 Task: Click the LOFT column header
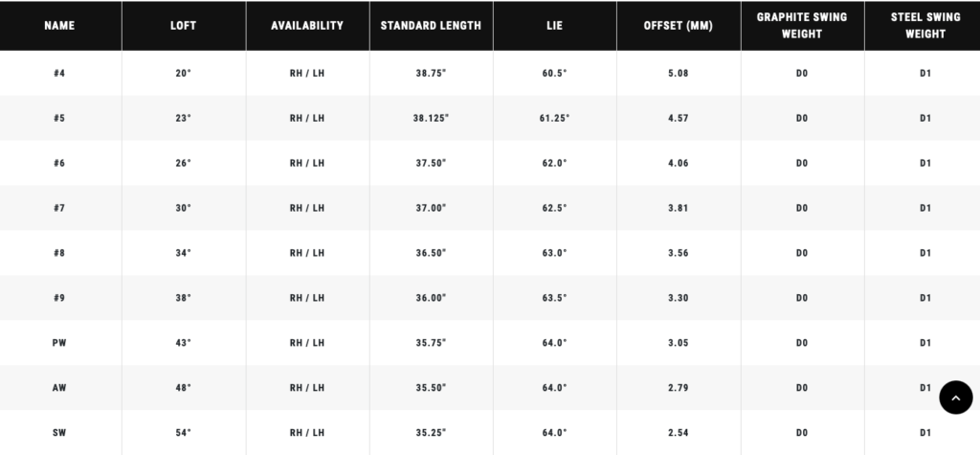click(183, 26)
